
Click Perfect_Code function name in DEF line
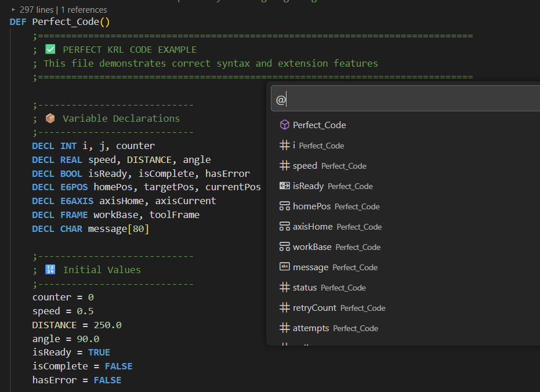click(x=66, y=21)
